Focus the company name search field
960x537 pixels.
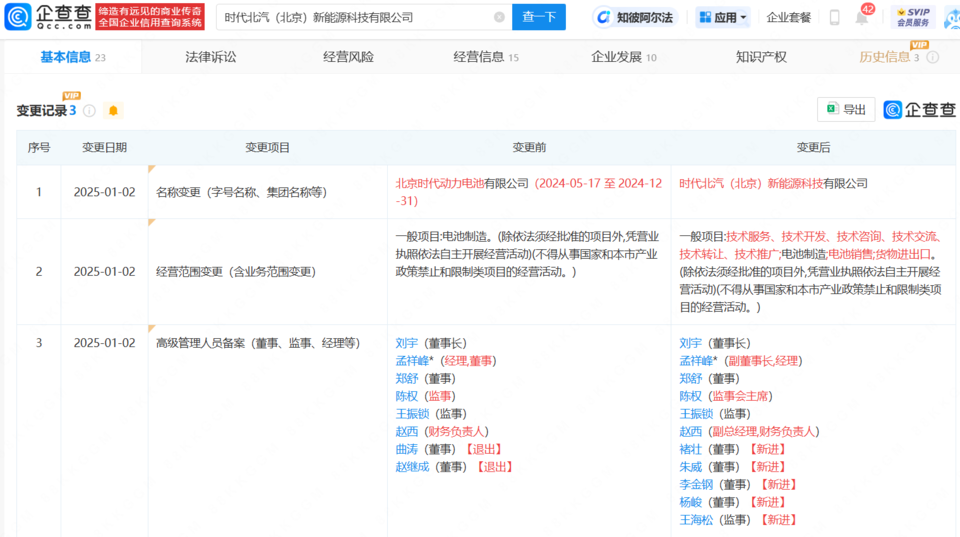tap(355, 17)
